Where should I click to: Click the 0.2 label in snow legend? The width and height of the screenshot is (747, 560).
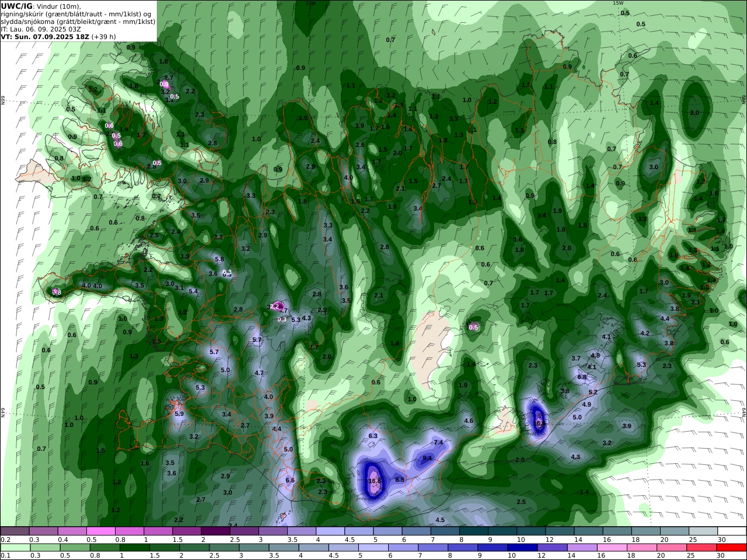4,540
